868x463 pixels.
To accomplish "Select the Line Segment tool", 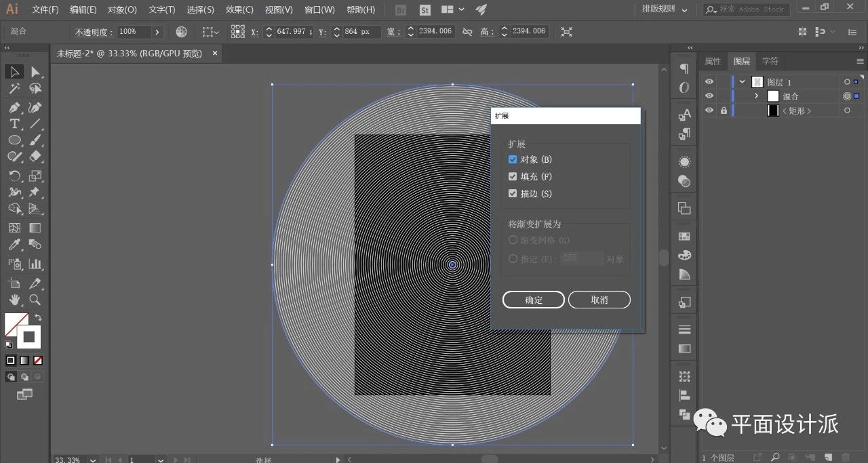I will (x=35, y=123).
